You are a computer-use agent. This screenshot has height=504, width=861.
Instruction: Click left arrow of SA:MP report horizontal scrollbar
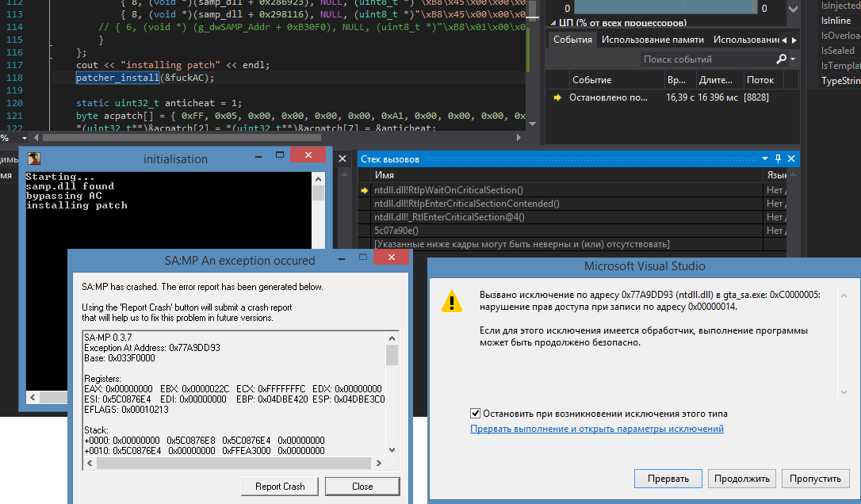[x=90, y=464]
